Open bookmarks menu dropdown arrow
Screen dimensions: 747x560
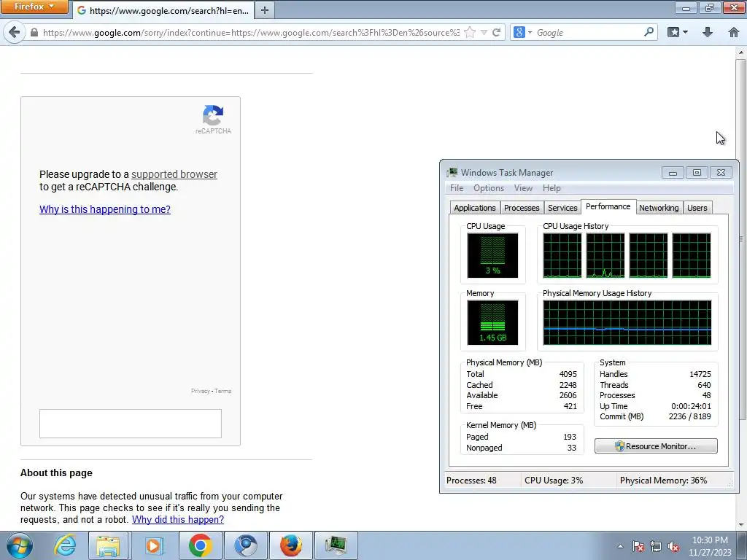click(686, 32)
